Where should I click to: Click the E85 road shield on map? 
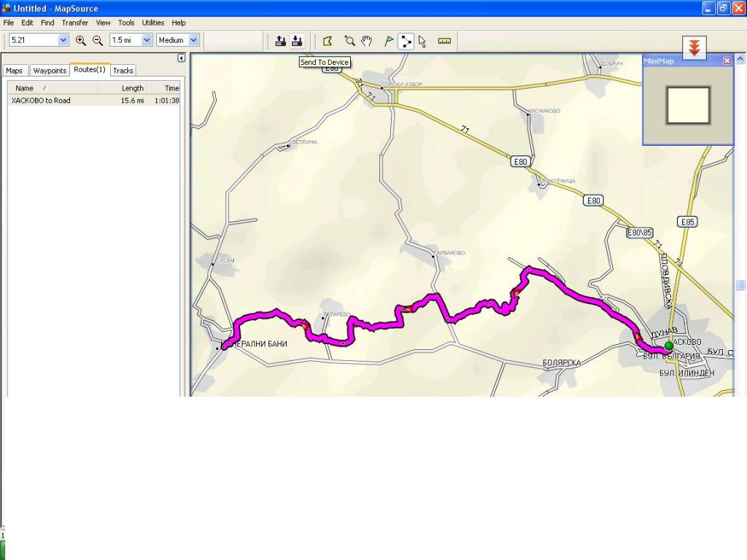(687, 222)
